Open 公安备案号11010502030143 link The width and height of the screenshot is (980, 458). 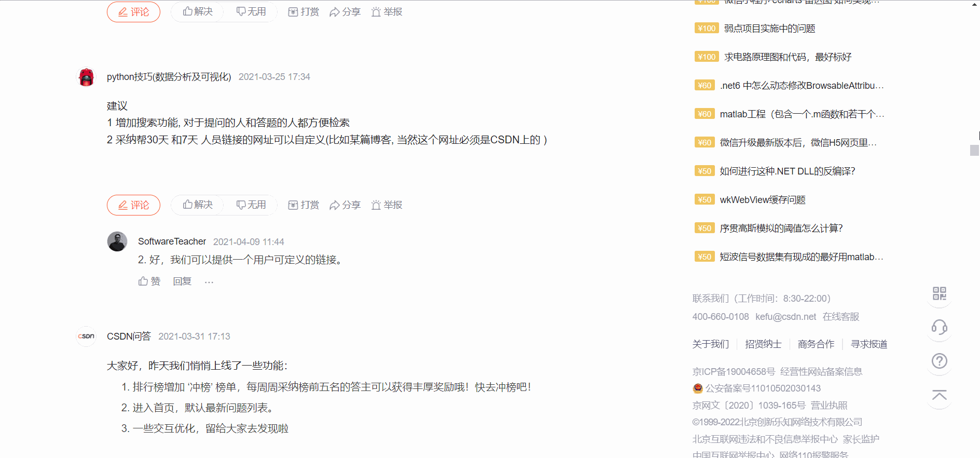coord(763,388)
